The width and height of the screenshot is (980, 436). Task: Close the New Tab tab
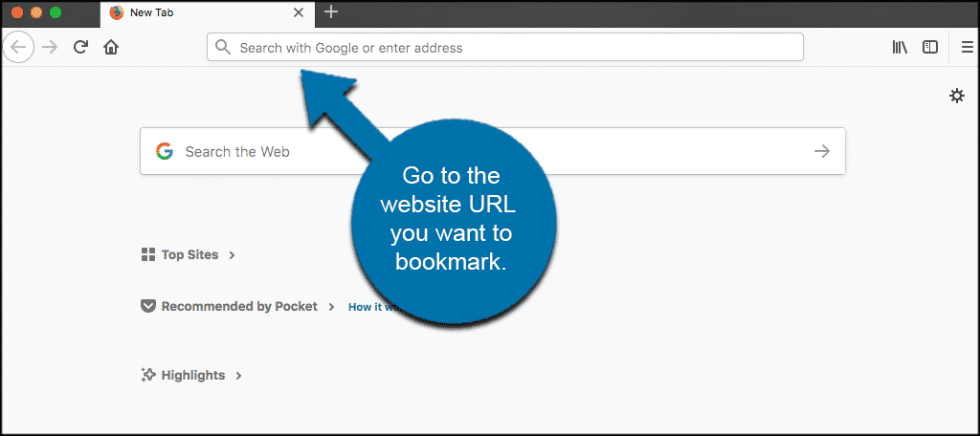click(x=299, y=12)
